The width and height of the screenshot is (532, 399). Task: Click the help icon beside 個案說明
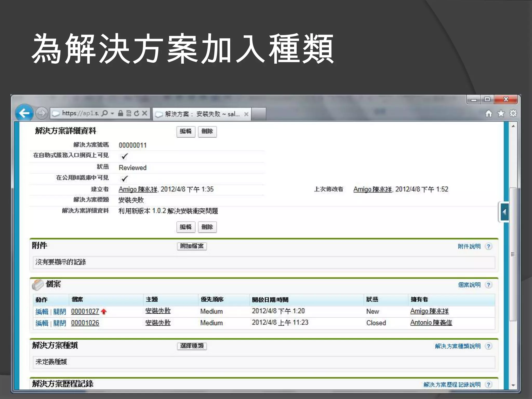click(x=489, y=285)
